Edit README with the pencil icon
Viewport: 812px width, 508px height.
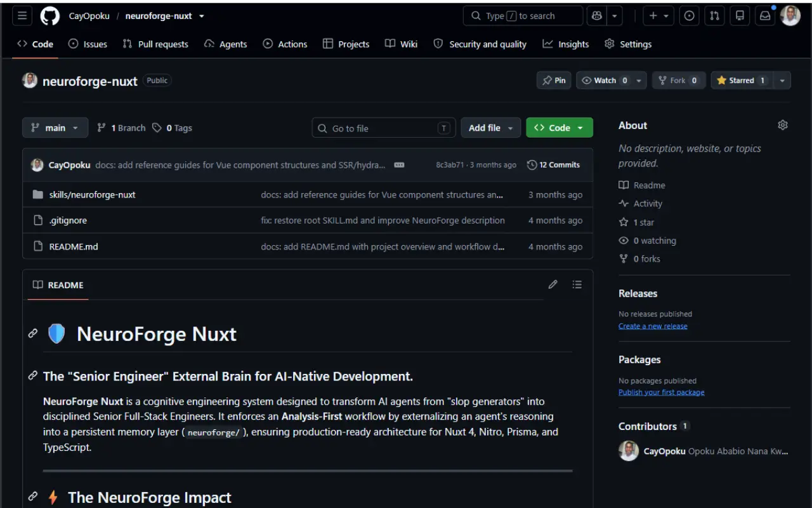click(553, 284)
